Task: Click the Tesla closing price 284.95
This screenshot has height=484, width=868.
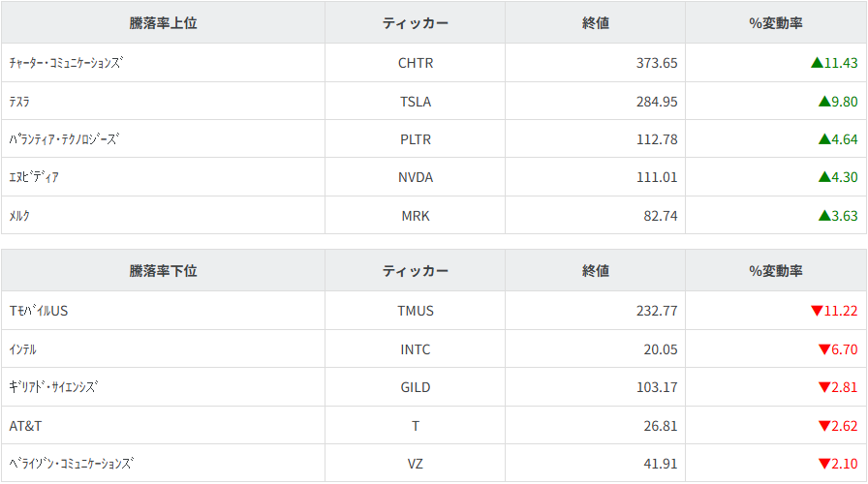Action: point(657,101)
